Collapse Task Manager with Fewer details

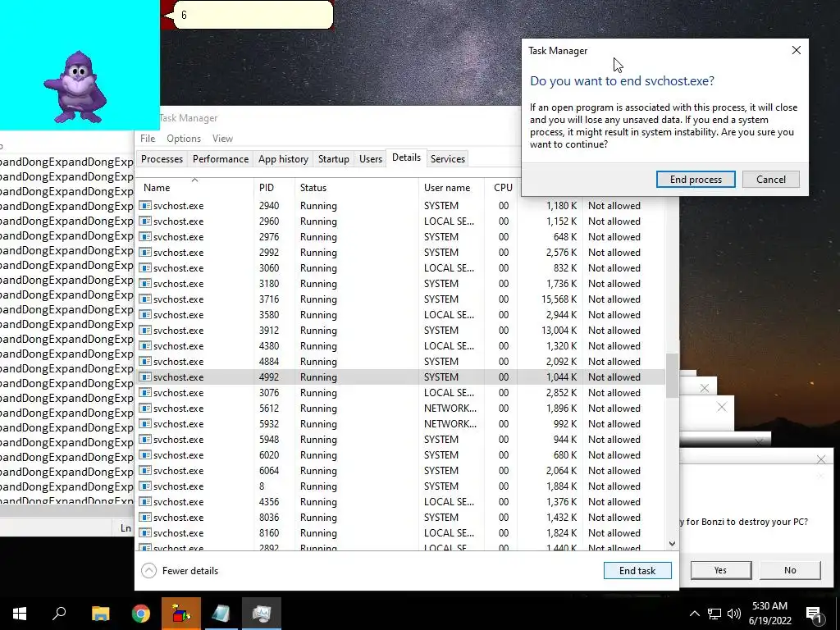[180, 571]
